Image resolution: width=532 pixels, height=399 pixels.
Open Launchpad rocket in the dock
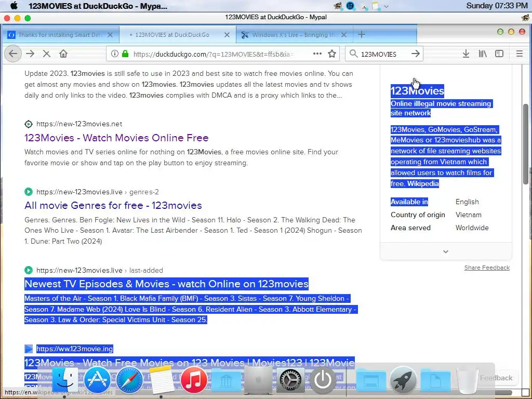(x=403, y=380)
